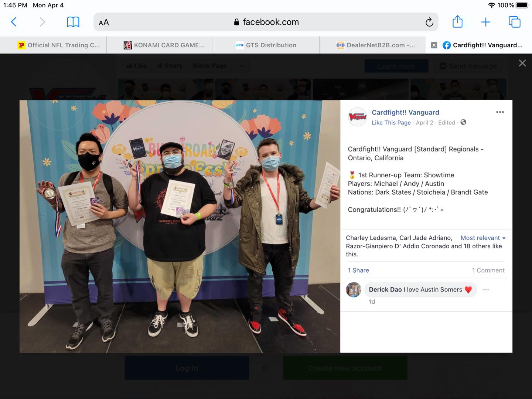Click the dimmed Block Page button
The height and width of the screenshot is (399, 532).
(209, 66)
